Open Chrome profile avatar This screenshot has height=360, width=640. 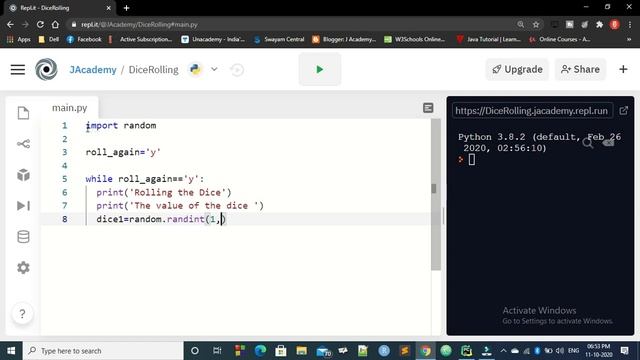tap(614, 24)
